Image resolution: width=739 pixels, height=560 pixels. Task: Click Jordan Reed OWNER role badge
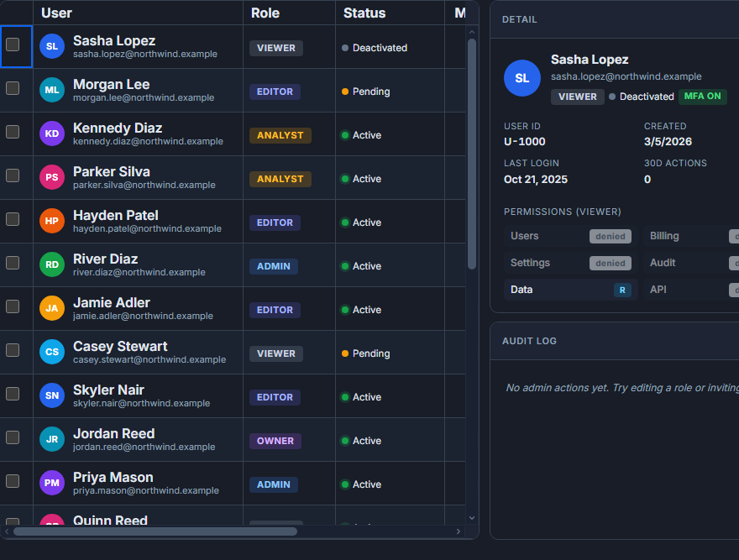click(x=275, y=441)
